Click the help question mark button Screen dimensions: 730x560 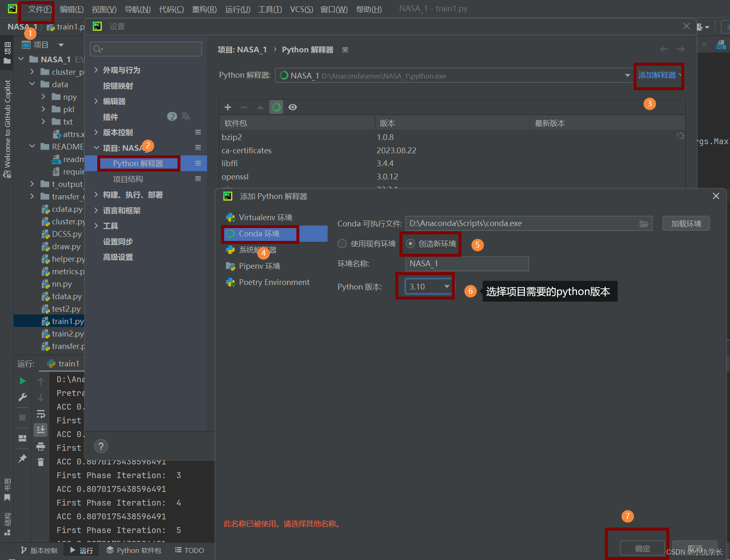coord(101,447)
